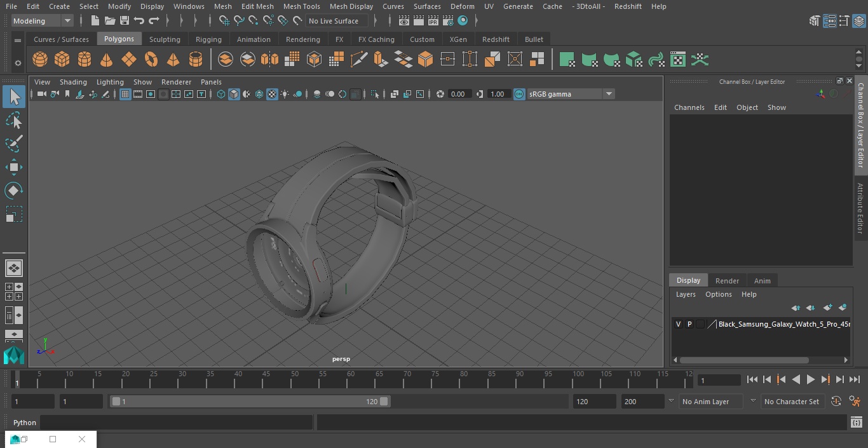The image size is (868, 448).
Task: Activate the Rotate tool in toolbox
Action: click(x=14, y=191)
